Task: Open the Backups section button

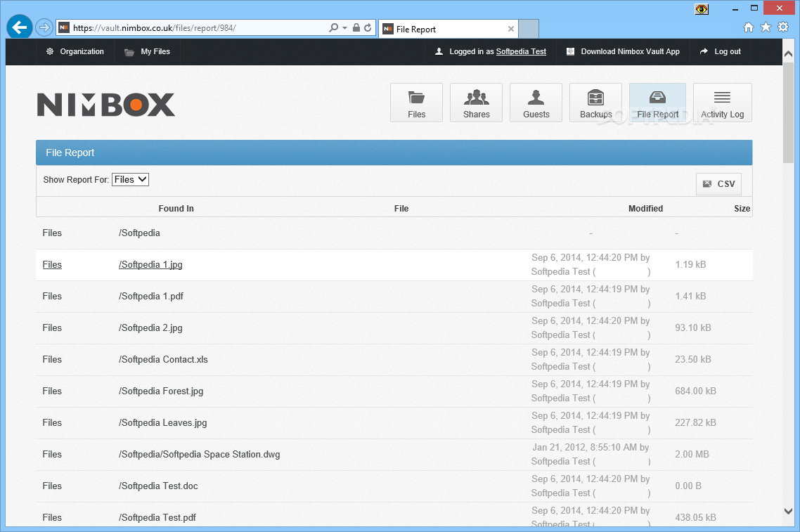Action: pyautogui.click(x=595, y=103)
